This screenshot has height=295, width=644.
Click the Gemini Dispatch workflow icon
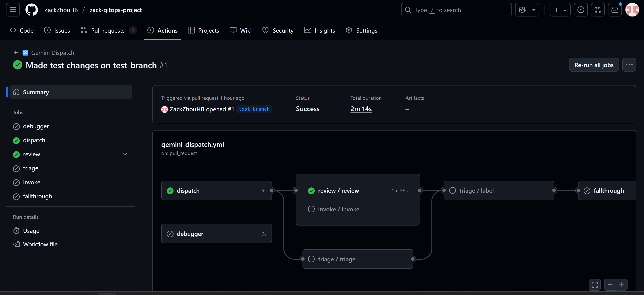[26, 53]
